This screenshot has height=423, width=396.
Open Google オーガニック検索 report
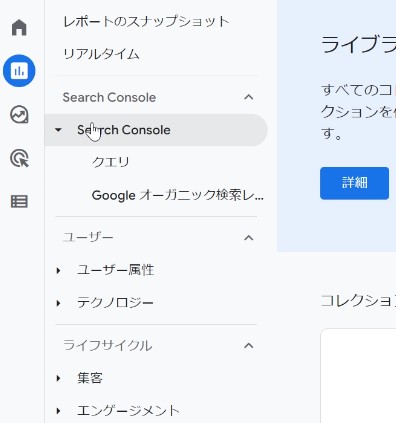tap(178, 195)
